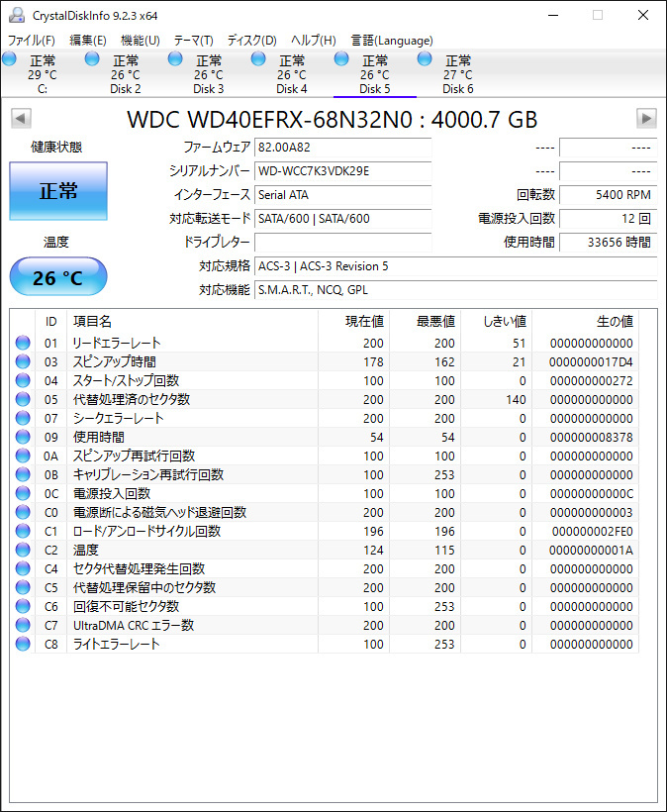The width and height of the screenshot is (667, 812).
Task: Click the 26 °C temperature button
Action: click(58, 277)
